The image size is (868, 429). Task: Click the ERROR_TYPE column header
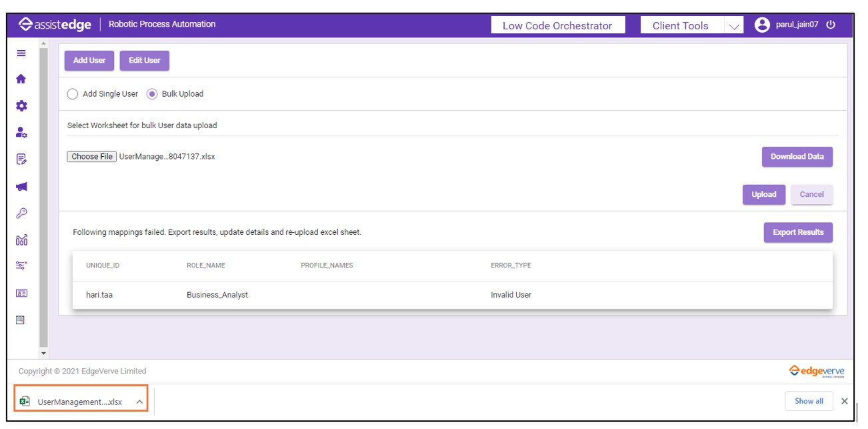coord(511,266)
